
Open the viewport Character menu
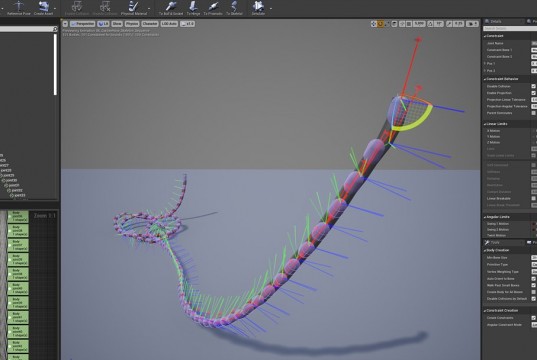coord(150,24)
